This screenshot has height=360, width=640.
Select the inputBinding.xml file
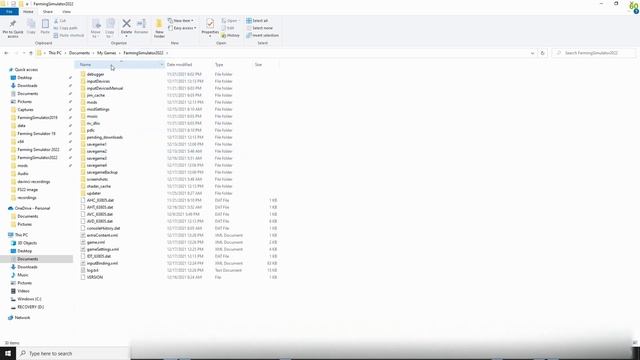tap(102, 263)
